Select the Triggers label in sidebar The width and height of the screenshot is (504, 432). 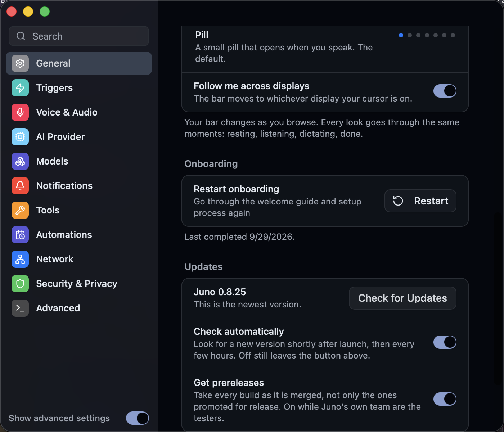click(54, 88)
